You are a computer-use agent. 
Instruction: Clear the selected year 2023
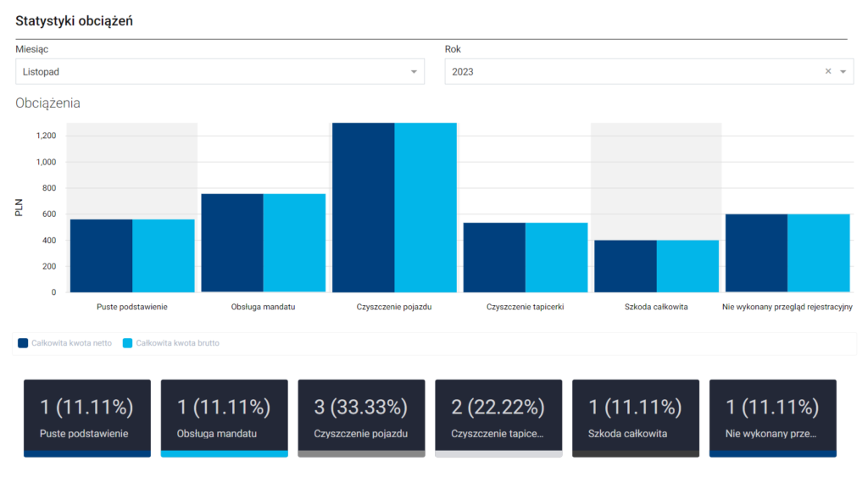pos(828,72)
